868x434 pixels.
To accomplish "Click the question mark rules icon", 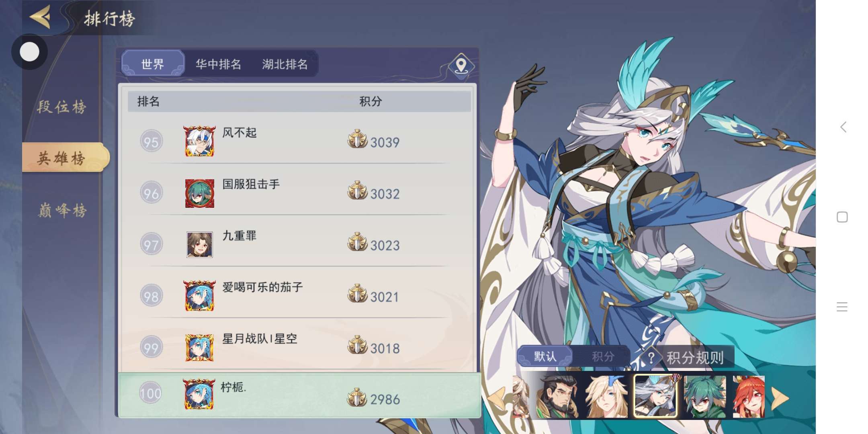I will pos(651,357).
